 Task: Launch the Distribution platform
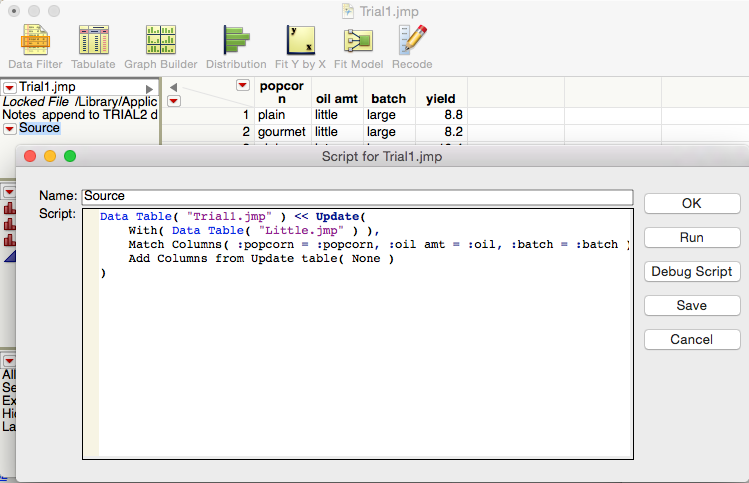point(236,47)
